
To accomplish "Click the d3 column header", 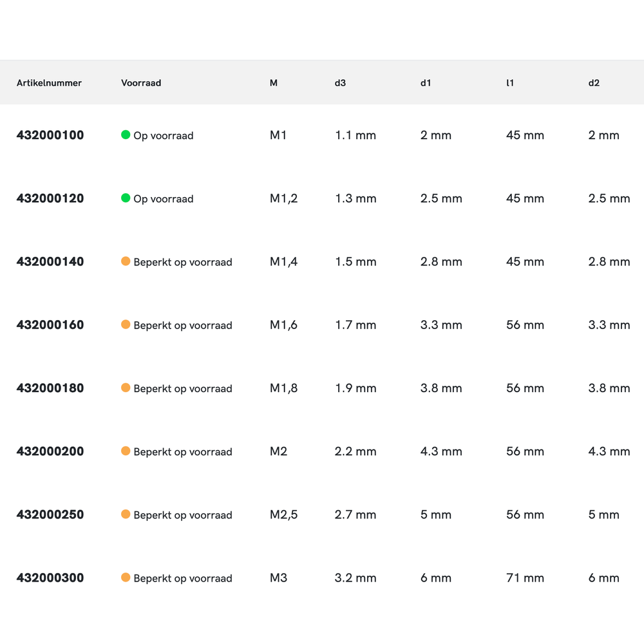I will click(340, 83).
